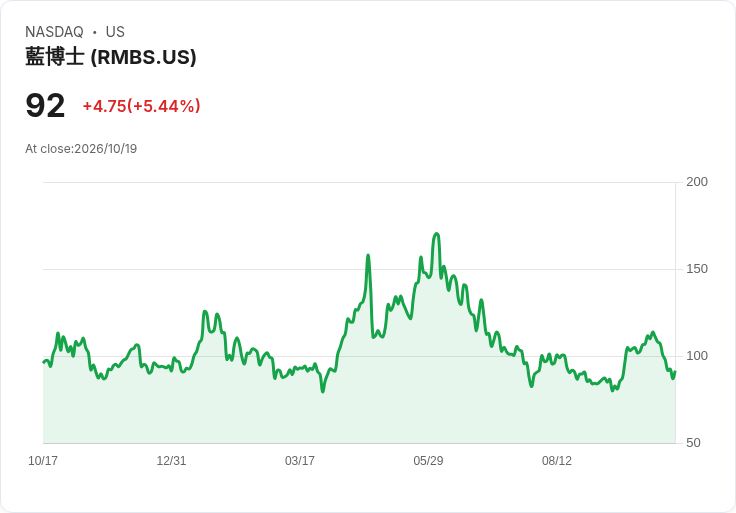Select the 藍博士 (RMBS.US) stock title
This screenshot has height=513, width=736.
[x=111, y=57]
